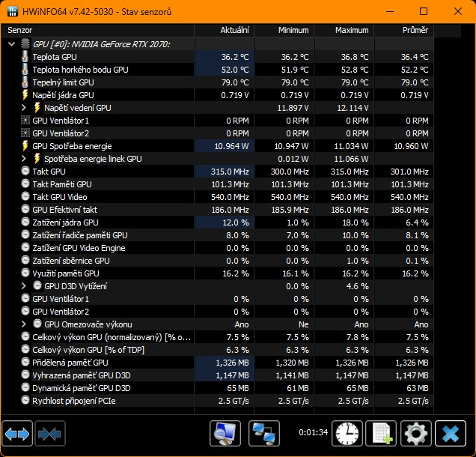Close sensors with the blue X button
Viewport: 476px width, 457px height.
tap(451, 434)
